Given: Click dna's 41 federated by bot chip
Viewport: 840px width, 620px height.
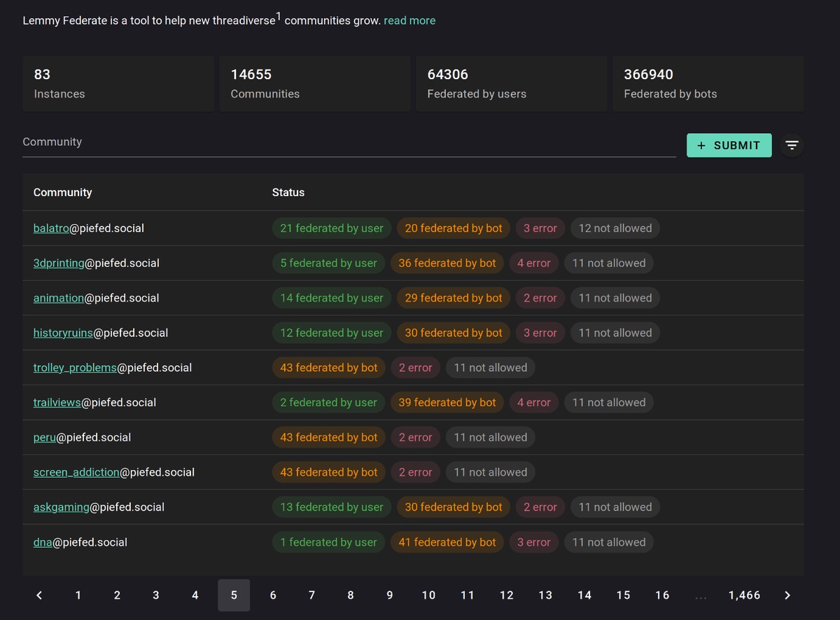Looking at the screenshot, I should (x=447, y=542).
